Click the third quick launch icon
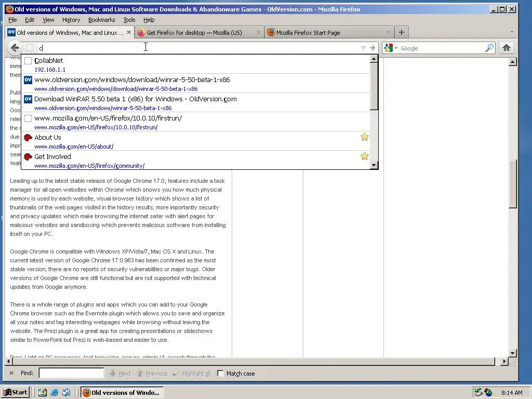Viewport: 532px width, 399px height. point(66,393)
